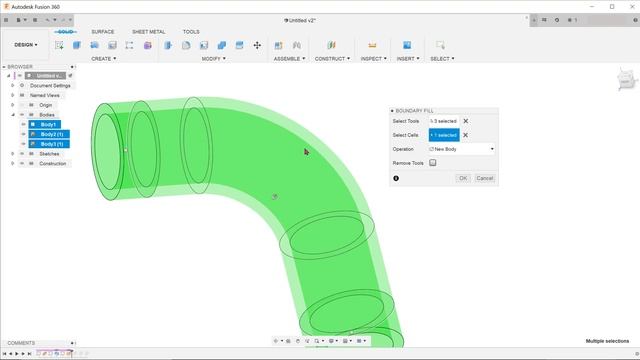Toggle visibility eye of Body3 (1)

pyautogui.click(x=23, y=144)
